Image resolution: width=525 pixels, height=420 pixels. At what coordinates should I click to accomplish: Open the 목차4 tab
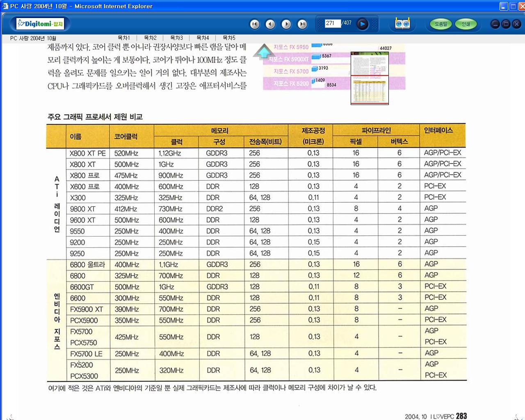pos(203,38)
